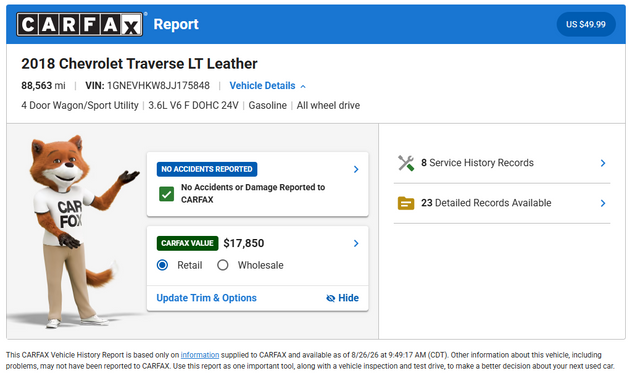This screenshot has width=640, height=383.
Task: Click the wrench and screwdriver service icon
Action: (x=406, y=163)
